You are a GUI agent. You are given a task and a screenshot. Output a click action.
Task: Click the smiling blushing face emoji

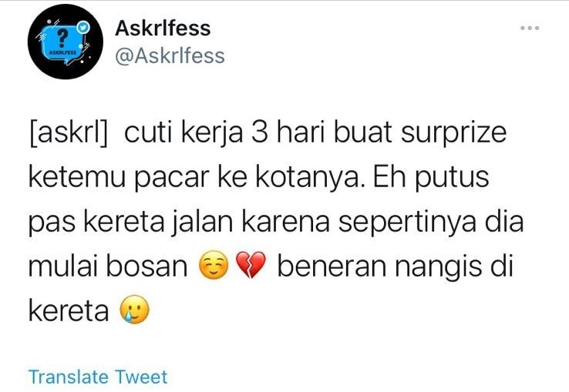tap(214, 266)
